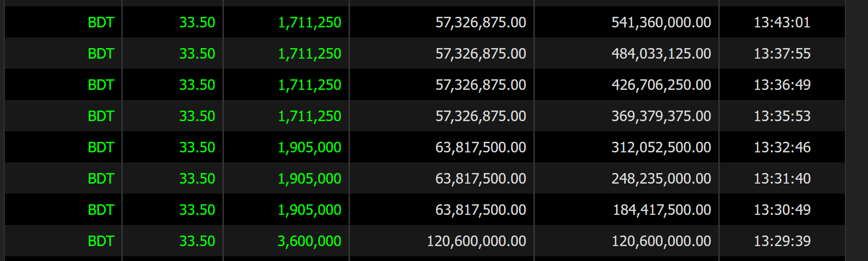Click the 369,379,375.00 cumulative value
This screenshot has height=261, width=868.
click(x=661, y=116)
